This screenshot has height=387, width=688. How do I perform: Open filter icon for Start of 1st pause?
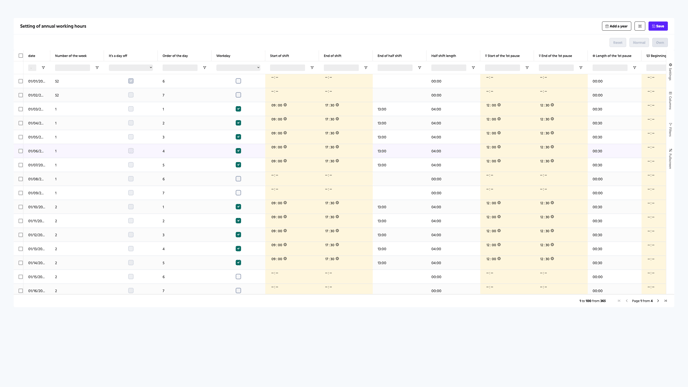click(x=527, y=68)
